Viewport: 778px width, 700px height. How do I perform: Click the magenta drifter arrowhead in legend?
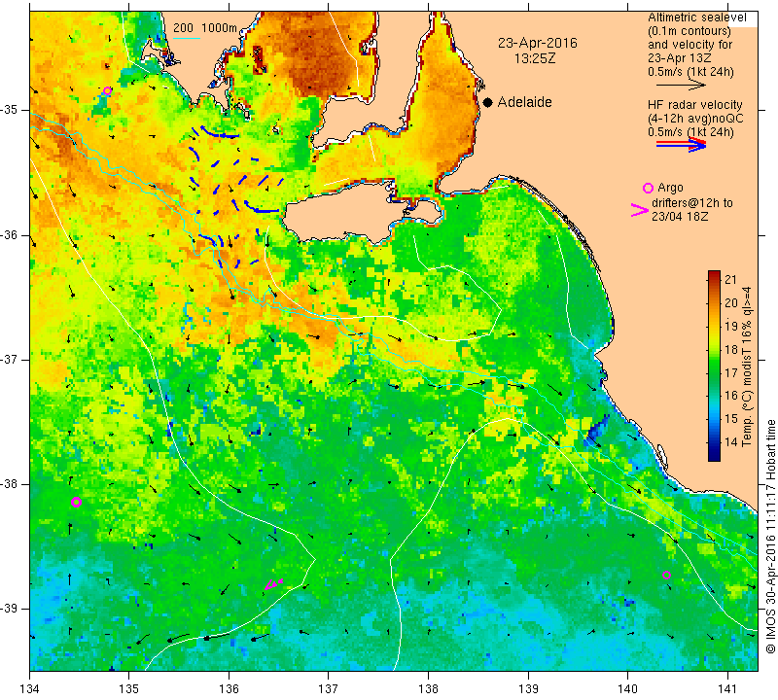tap(640, 210)
